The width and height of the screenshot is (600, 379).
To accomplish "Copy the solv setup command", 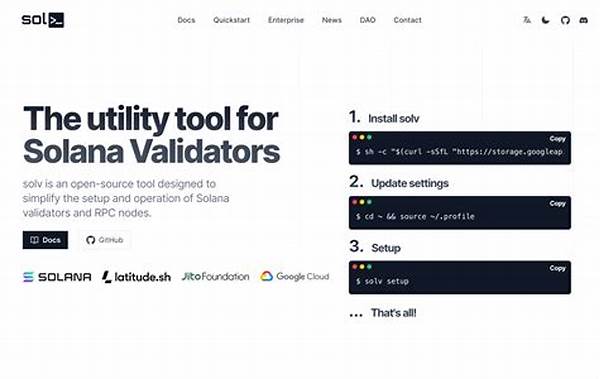I will pos(558,268).
